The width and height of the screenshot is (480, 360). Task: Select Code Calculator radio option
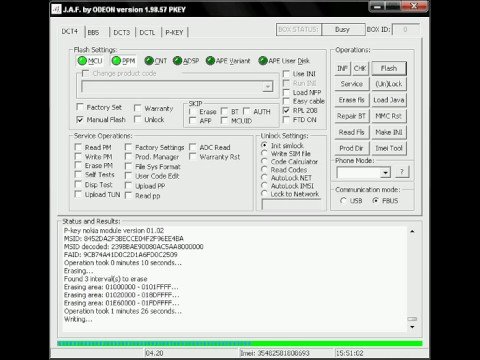coord(264,161)
